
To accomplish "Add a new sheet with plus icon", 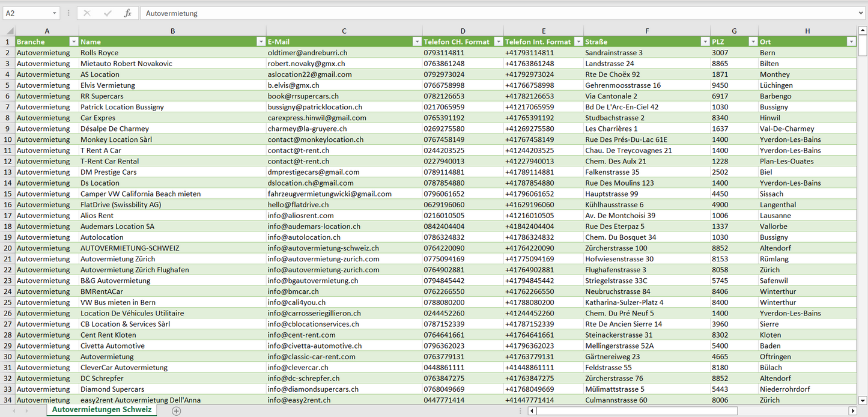I will click(x=176, y=411).
